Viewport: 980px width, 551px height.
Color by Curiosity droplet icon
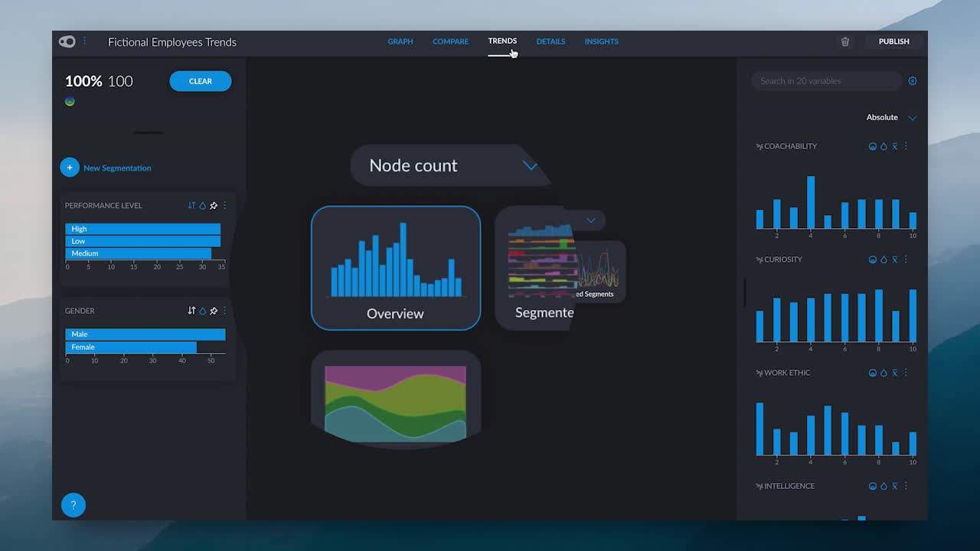(884, 259)
